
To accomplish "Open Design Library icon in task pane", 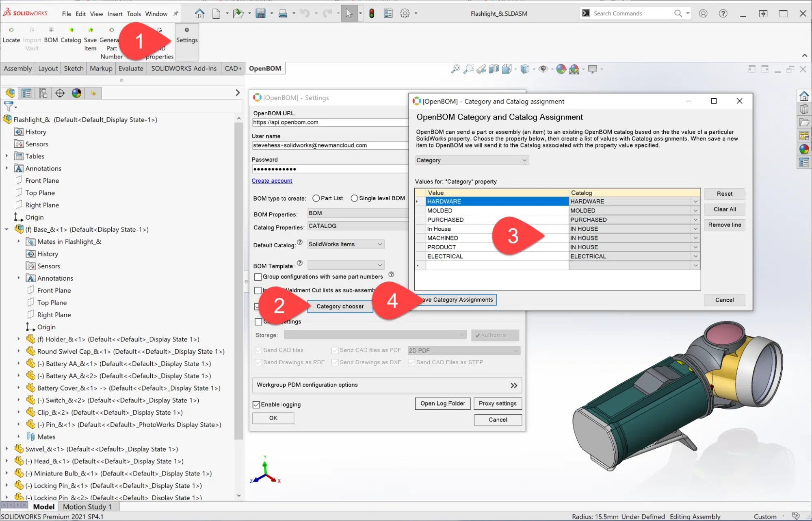I will (804, 109).
